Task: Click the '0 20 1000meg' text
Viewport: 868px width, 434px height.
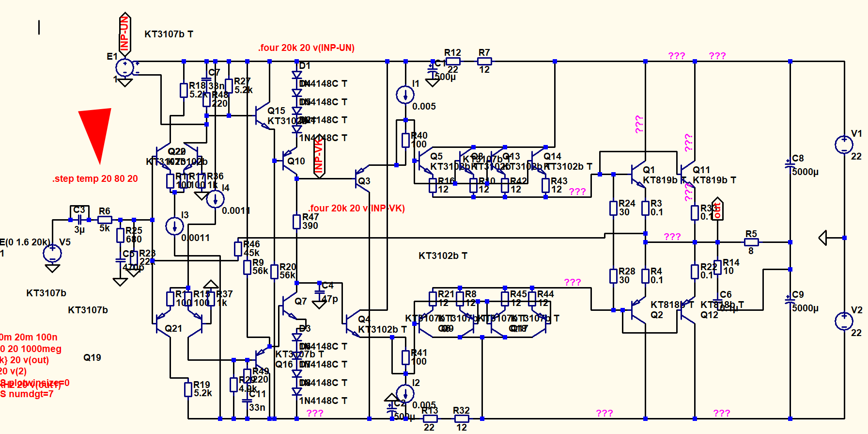Action: (x=31, y=349)
